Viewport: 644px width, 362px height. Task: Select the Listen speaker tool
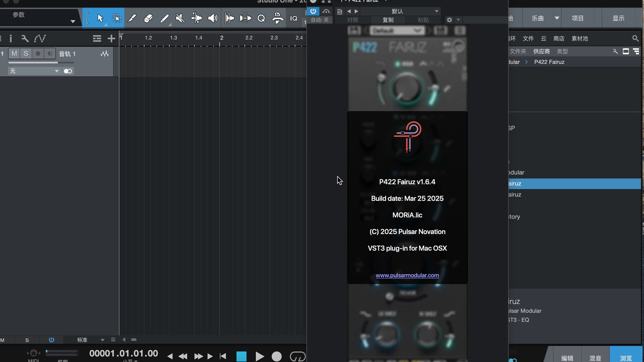click(213, 18)
